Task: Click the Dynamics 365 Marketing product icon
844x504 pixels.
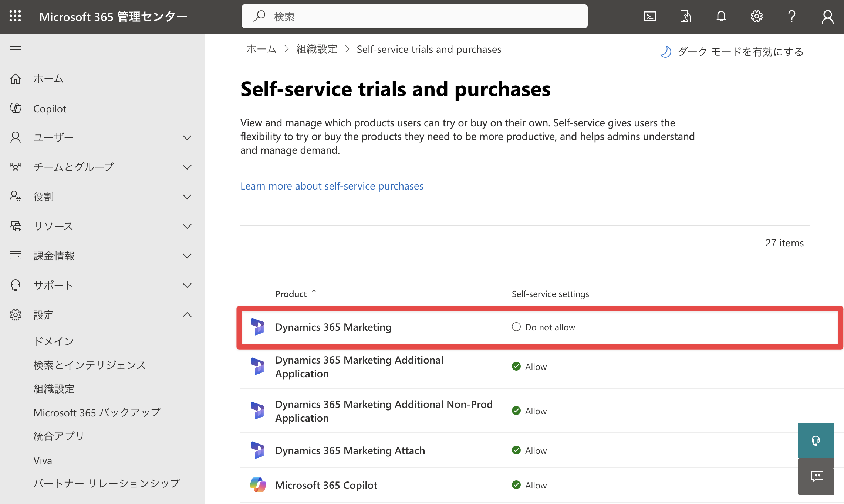Action: 258,327
